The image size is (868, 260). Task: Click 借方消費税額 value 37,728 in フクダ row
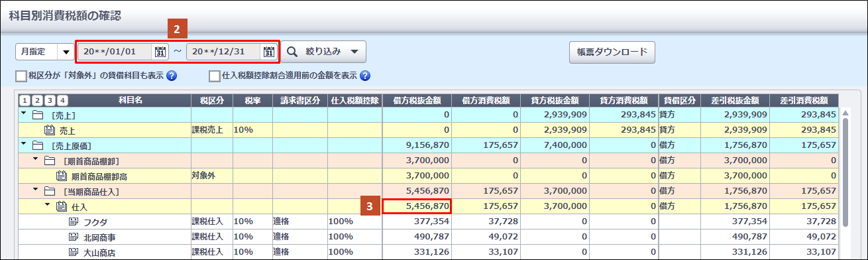tap(486, 222)
